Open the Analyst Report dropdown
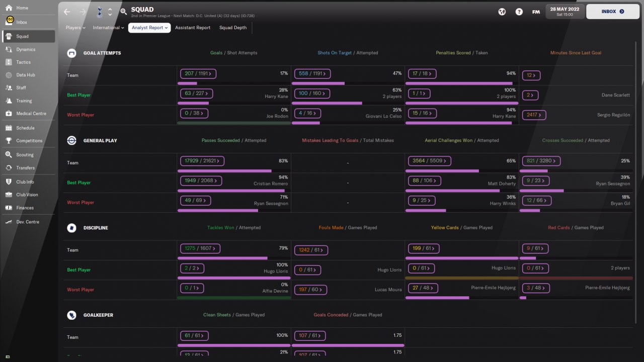This screenshot has height=362, width=644. click(x=149, y=28)
